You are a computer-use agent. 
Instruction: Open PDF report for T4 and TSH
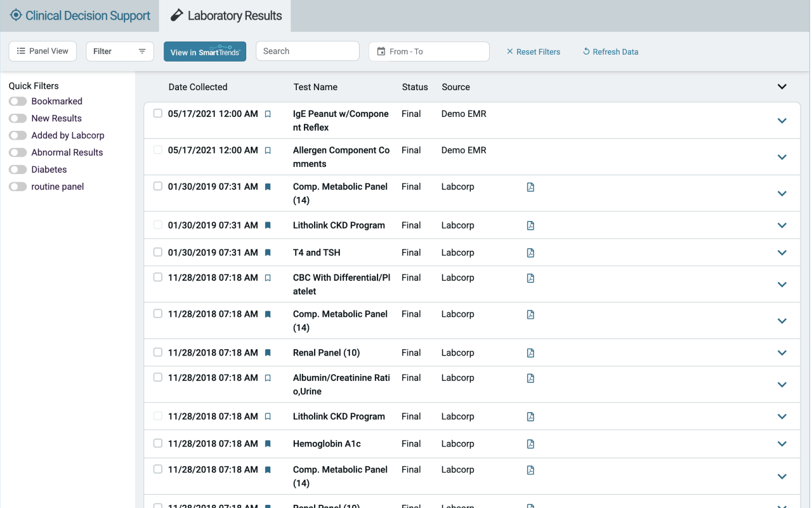pyautogui.click(x=530, y=253)
